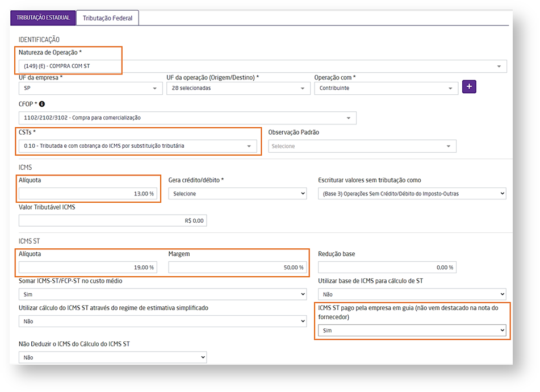Open Somar ICMS-ST/FCP-ST no custo médio dropdown
This screenshot has height=392, width=540.
tap(162, 294)
